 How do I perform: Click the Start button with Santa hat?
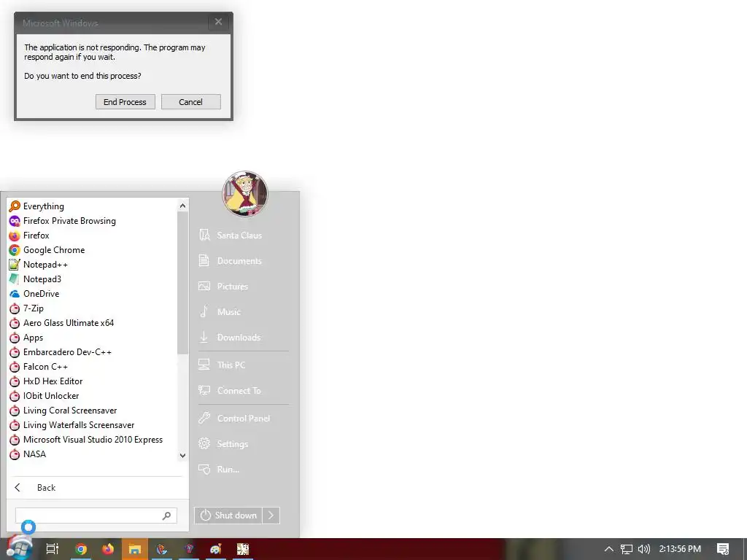pos(19,548)
